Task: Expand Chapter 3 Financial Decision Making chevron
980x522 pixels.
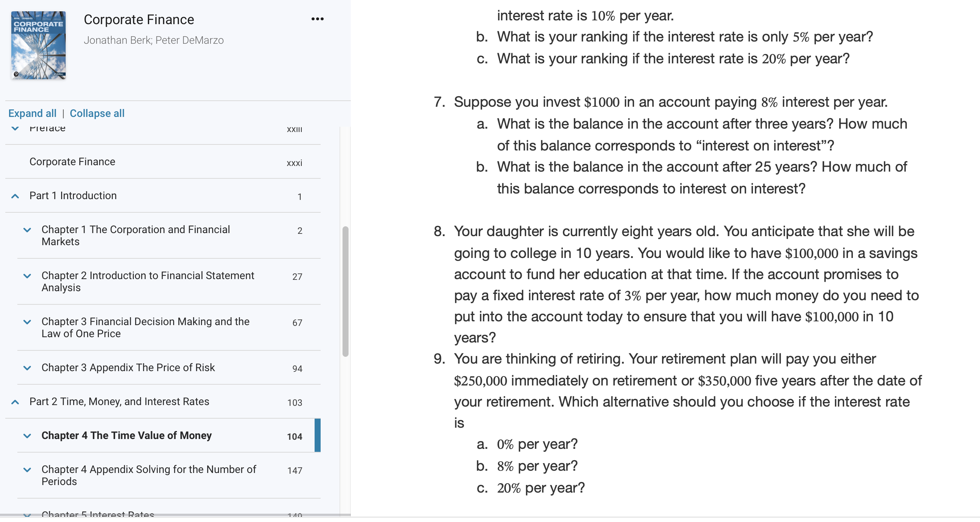Action: [27, 322]
